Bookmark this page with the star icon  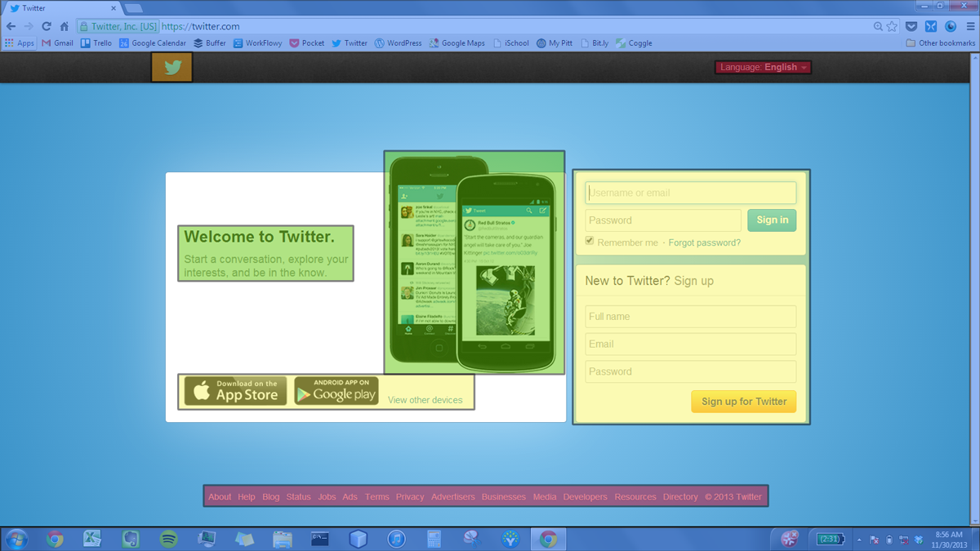[x=892, y=26]
